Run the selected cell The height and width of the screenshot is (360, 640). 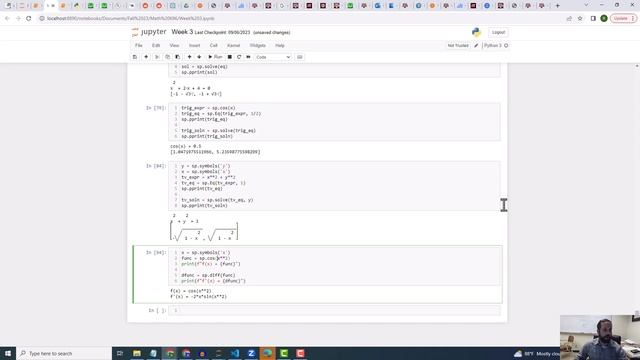point(215,57)
